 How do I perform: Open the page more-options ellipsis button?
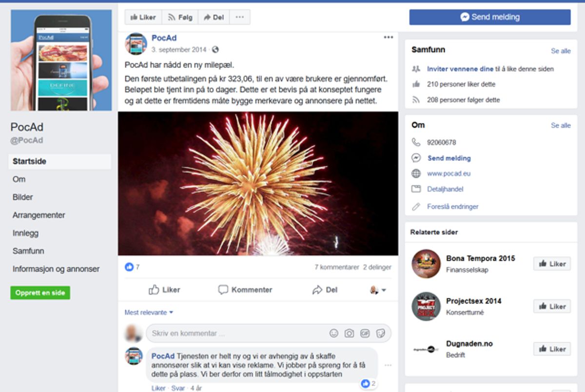tap(239, 17)
